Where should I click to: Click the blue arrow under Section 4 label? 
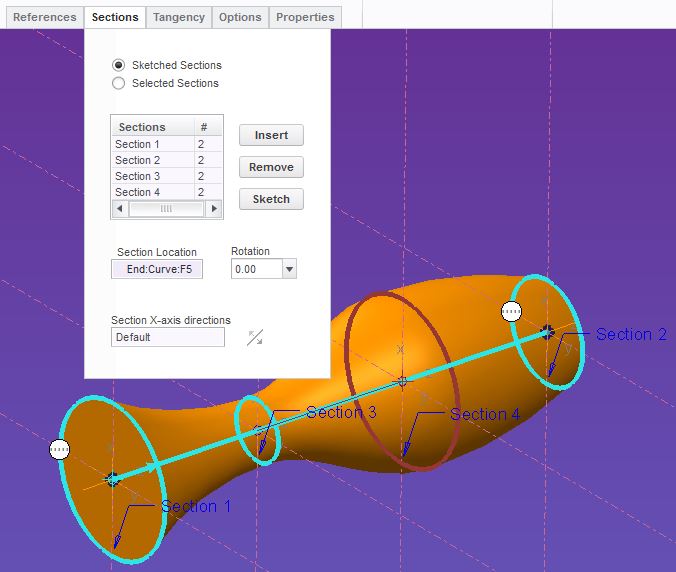pyautogui.click(x=405, y=449)
